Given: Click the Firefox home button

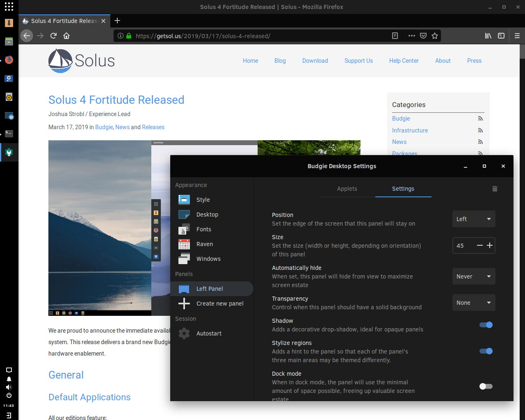Looking at the screenshot, I should point(66,36).
